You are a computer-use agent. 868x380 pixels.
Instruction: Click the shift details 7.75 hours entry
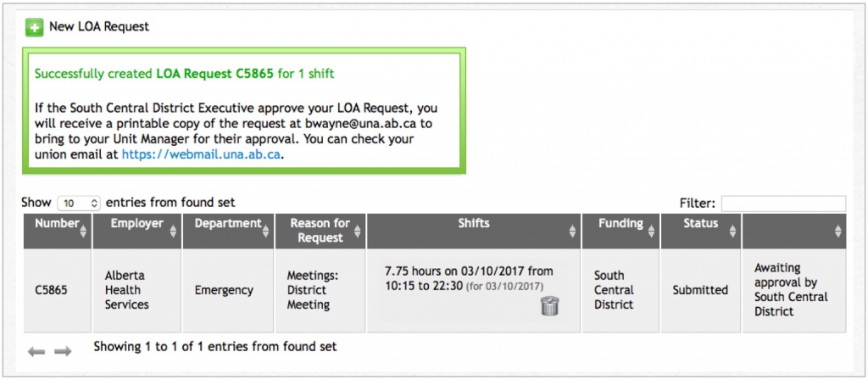[x=468, y=278]
